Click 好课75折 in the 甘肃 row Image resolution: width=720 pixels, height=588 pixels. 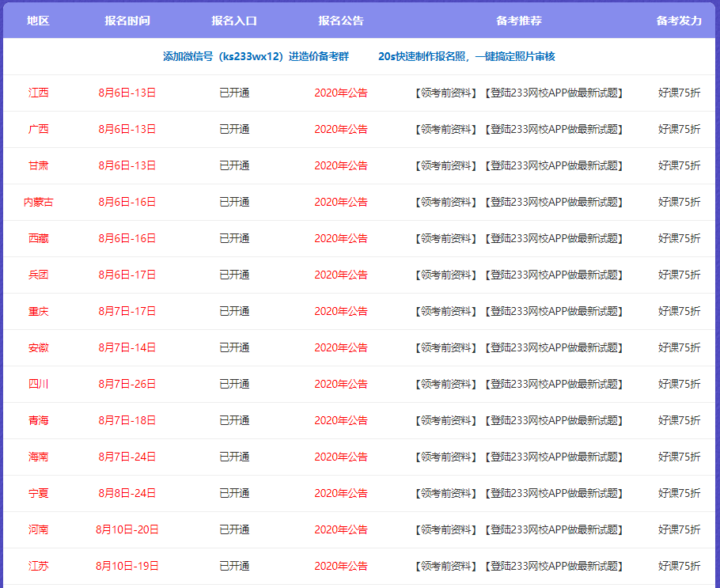point(679,165)
